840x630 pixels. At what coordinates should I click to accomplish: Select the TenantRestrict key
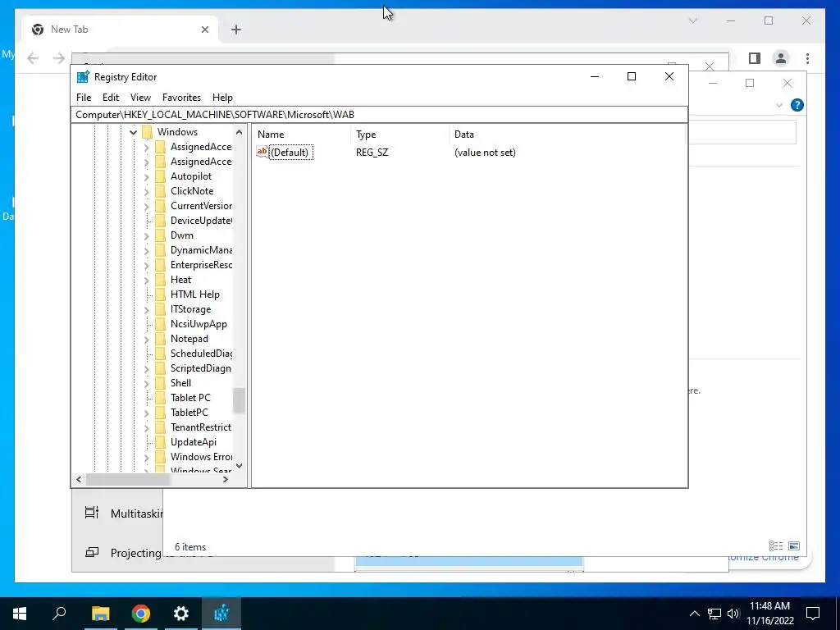pyautogui.click(x=201, y=427)
